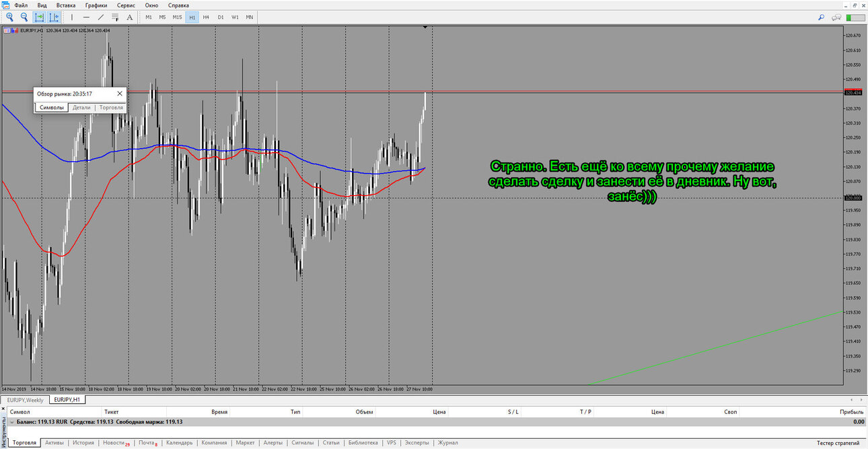Collapse the Баланс summary row arrow
Viewport: 868px width, 449px height.
tap(11, 421)
